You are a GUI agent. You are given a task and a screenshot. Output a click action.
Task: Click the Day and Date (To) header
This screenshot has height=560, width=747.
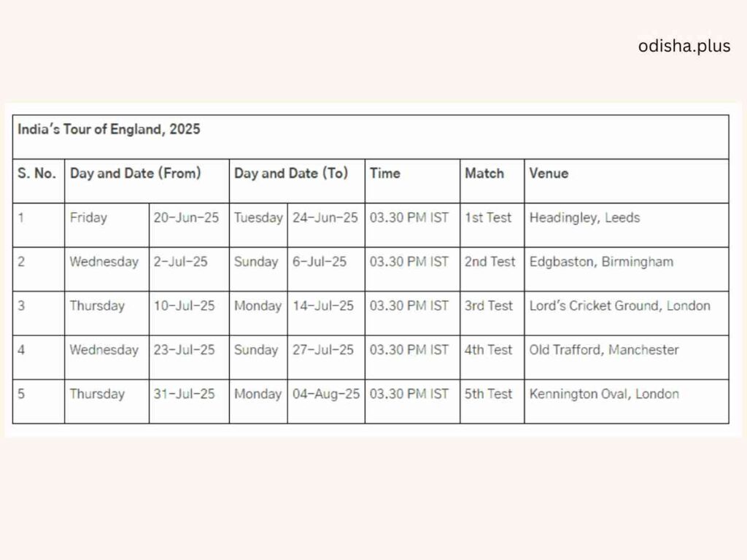(x=291, y=174)
